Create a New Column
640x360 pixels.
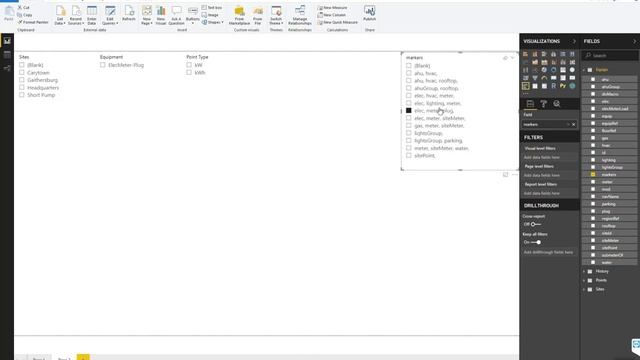tap(331, 15)
